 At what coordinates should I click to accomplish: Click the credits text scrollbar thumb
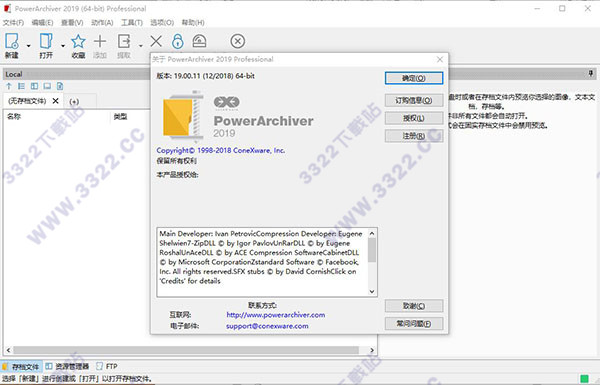(372, 250)
